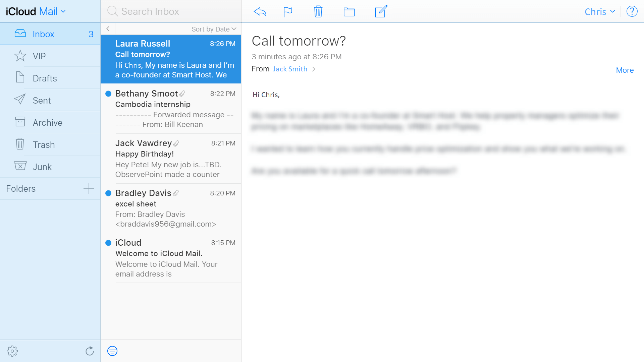Open the Cambodia internship email
The height and width of the screenshot is (362, 644).
coord(172,109)
